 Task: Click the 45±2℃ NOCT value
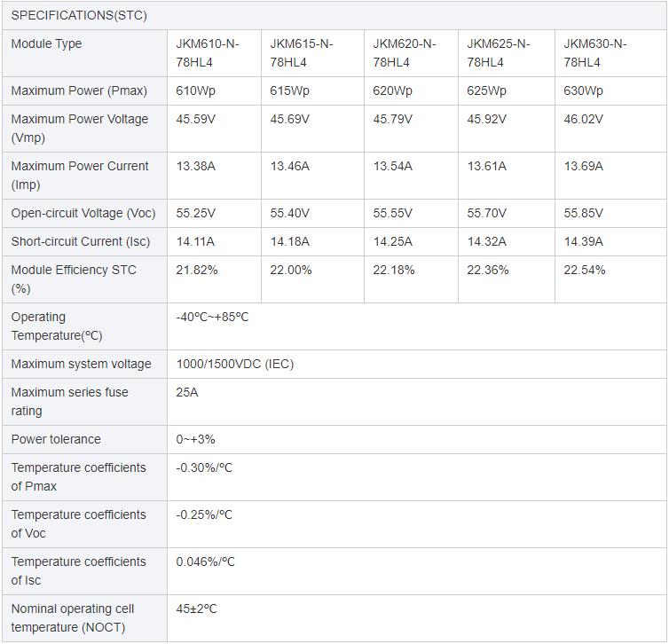point(196,609)
